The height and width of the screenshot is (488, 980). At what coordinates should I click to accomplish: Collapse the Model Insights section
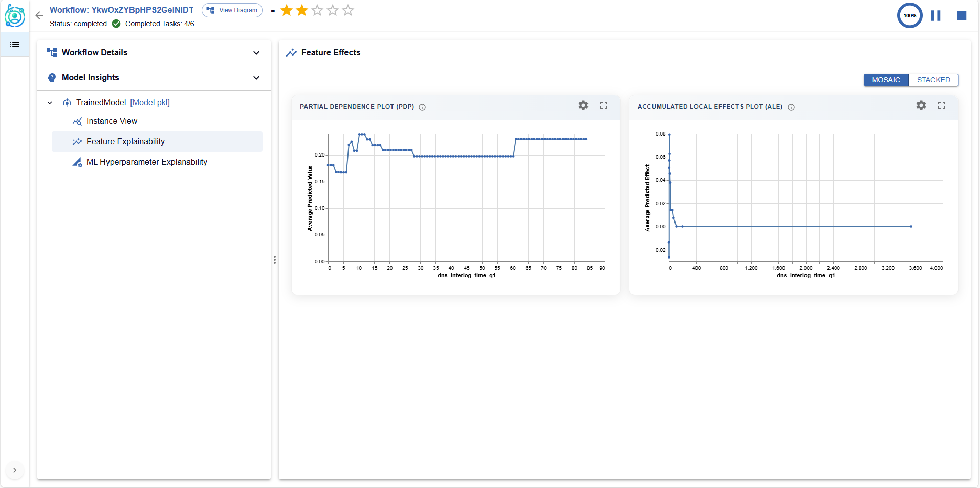coord(256,78)
